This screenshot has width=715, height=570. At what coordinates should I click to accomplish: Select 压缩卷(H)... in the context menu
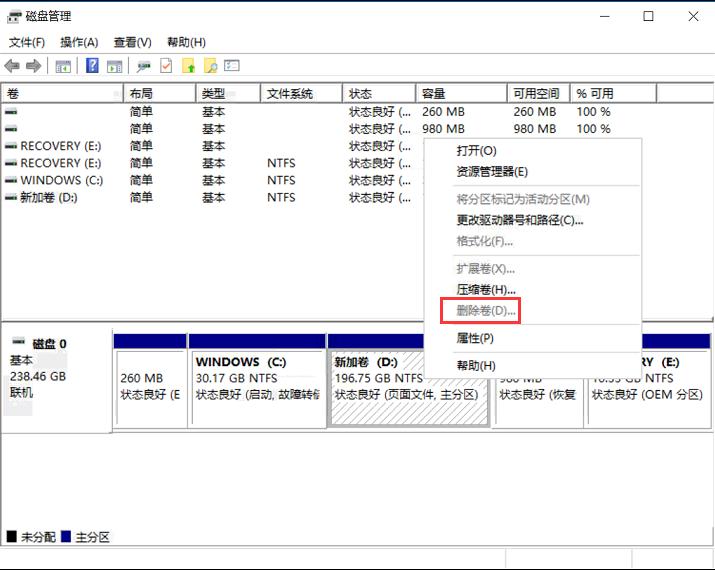pyautogui.click(x=533, y=290)
